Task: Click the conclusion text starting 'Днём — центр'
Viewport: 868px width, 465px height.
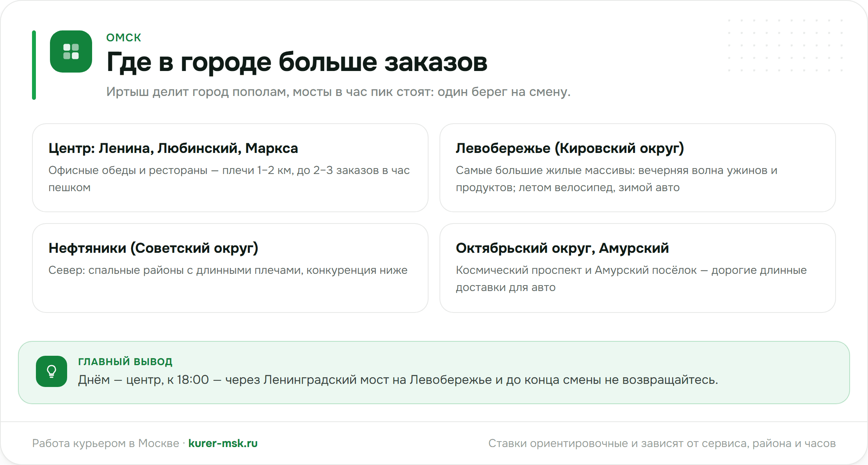Action: click(398, 380)
